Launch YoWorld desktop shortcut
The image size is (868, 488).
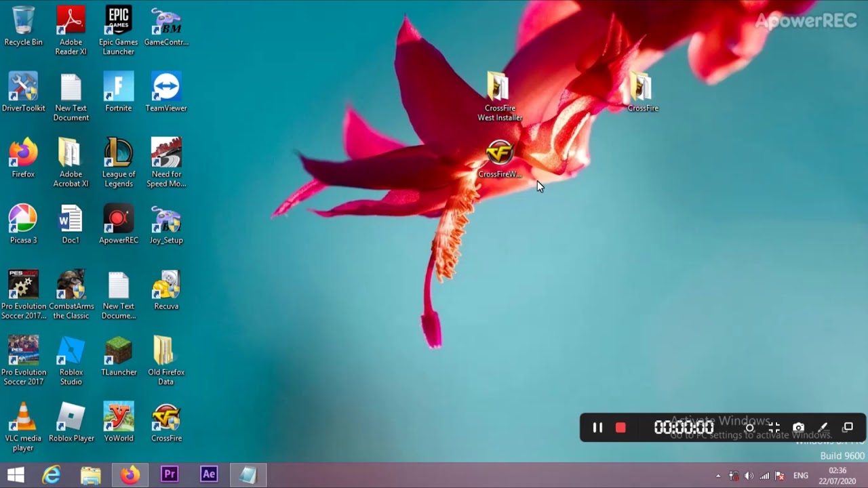point(119,422)
